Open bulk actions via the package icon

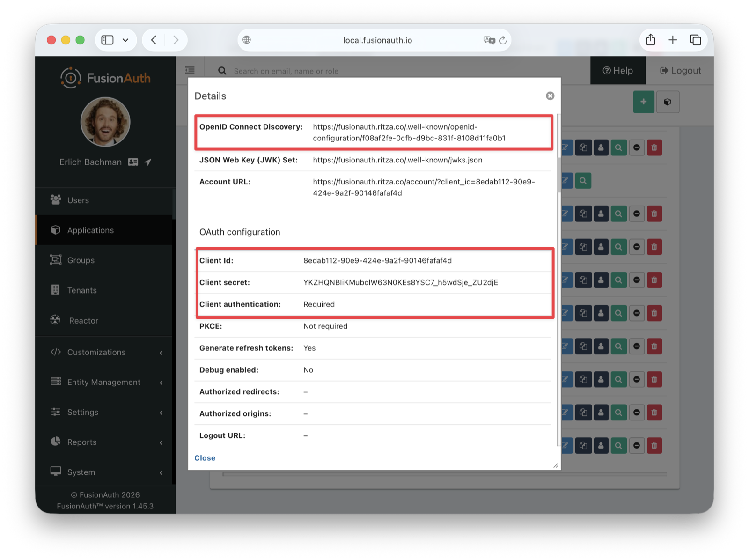(x=668, y=102)
